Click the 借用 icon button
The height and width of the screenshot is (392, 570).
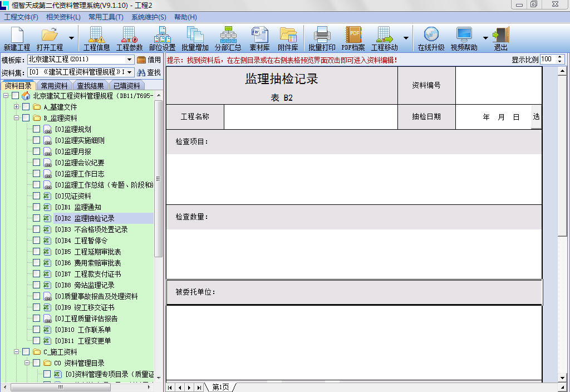coord(149,60)
